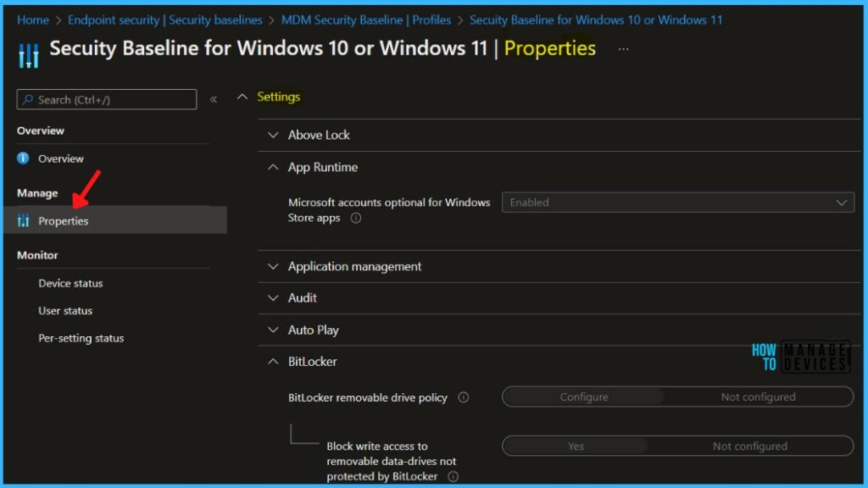Choose Not configured for Block write access
Screen dimensions: 868x488
[749, 446]
